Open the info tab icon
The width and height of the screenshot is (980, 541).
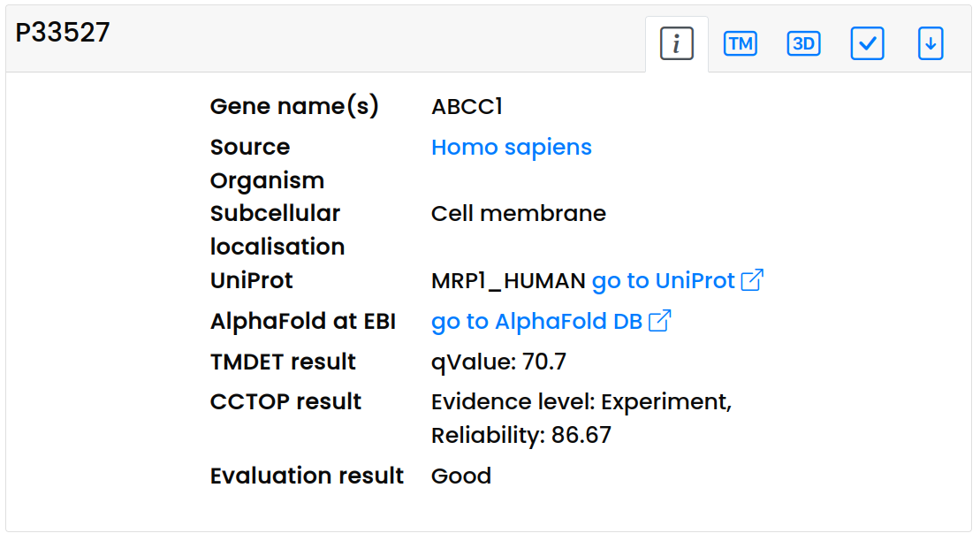[676, 43]
